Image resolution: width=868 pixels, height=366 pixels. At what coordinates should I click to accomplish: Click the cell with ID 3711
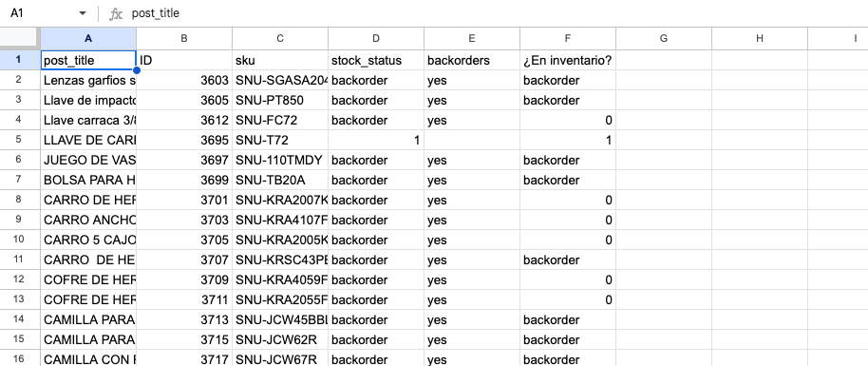[x=184, y=299]
